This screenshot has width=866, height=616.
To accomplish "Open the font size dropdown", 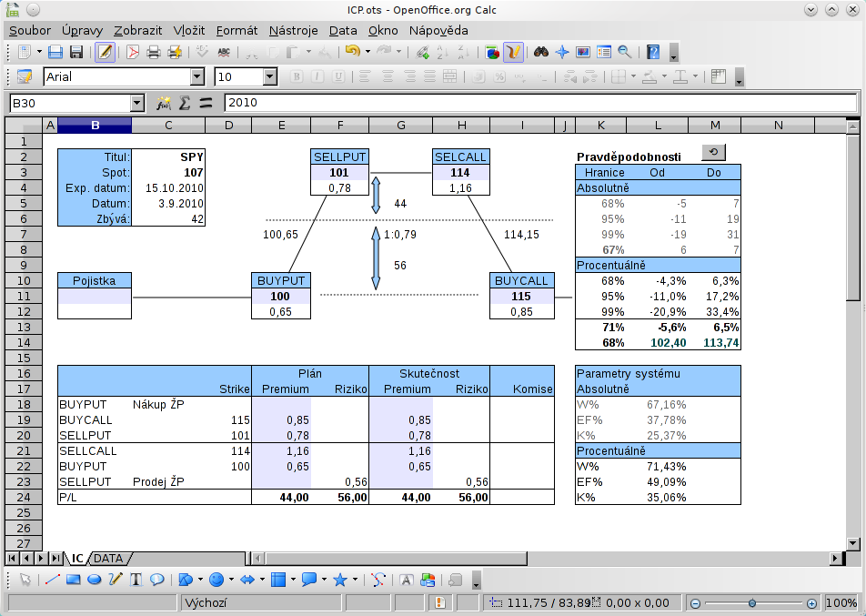I will pyautogui.click(x=269, y=76).
